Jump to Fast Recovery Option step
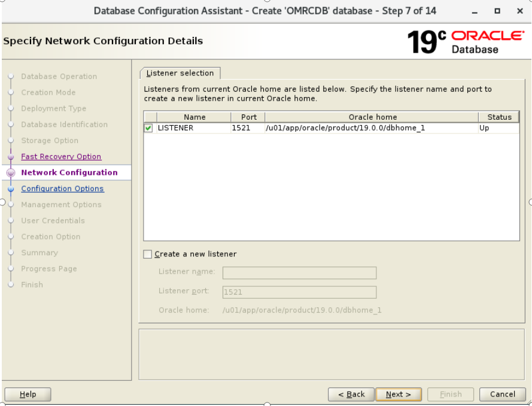The height and width of the screenshot is (406, 532). point(61,156)
